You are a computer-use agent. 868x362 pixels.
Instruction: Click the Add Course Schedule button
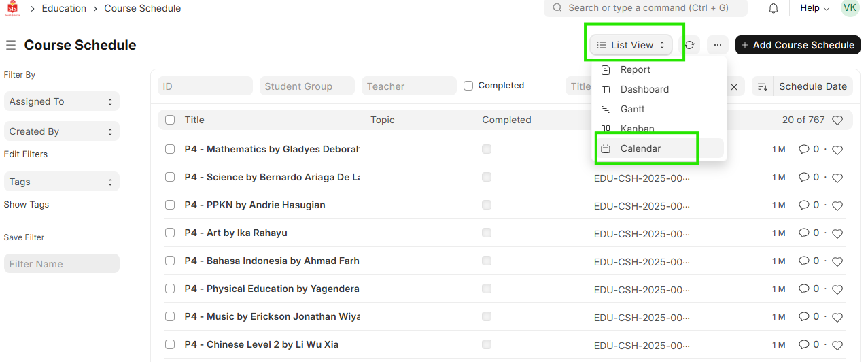coord(797,45)
